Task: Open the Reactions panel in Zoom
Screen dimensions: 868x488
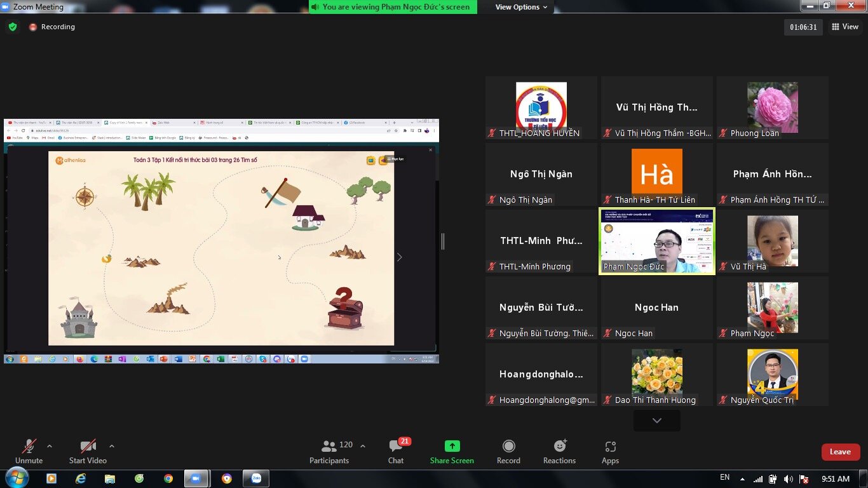Action: point(559,451)
